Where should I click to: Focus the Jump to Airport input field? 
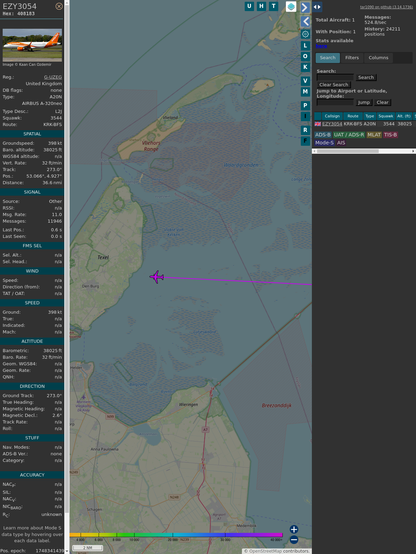pos(335,102)
